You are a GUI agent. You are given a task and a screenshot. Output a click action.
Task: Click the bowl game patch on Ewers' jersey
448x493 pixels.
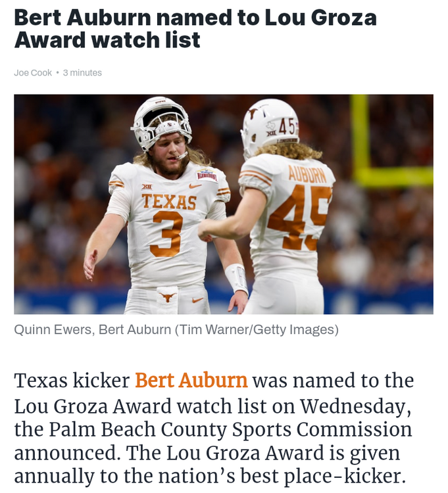[x=207, y=176]
